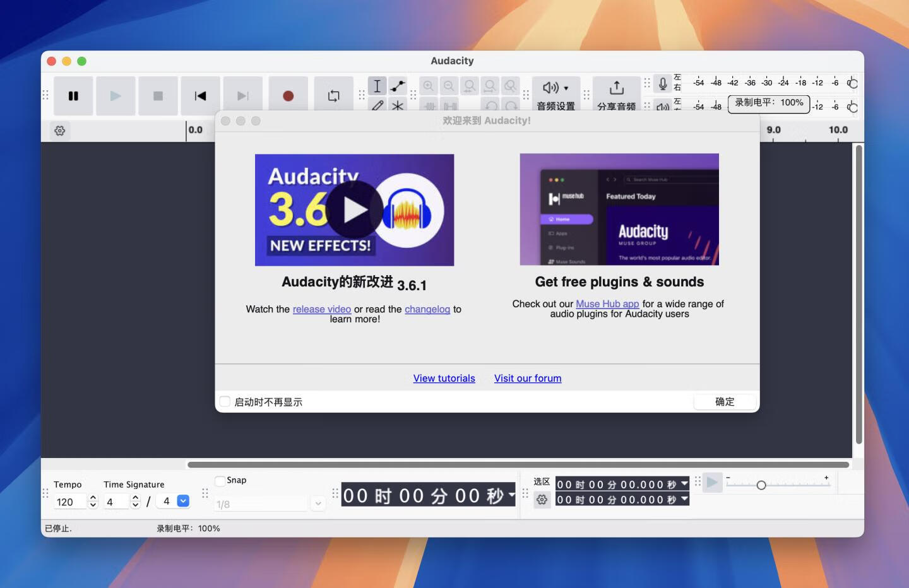The width and height of the screenshot is (909, 588).
Task: Click the Zoom Out magnifier
Action: [449, 86]
